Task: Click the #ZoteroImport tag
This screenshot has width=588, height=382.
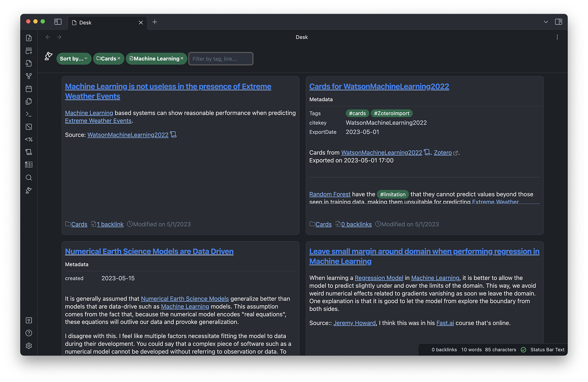Action: (392, 113)
